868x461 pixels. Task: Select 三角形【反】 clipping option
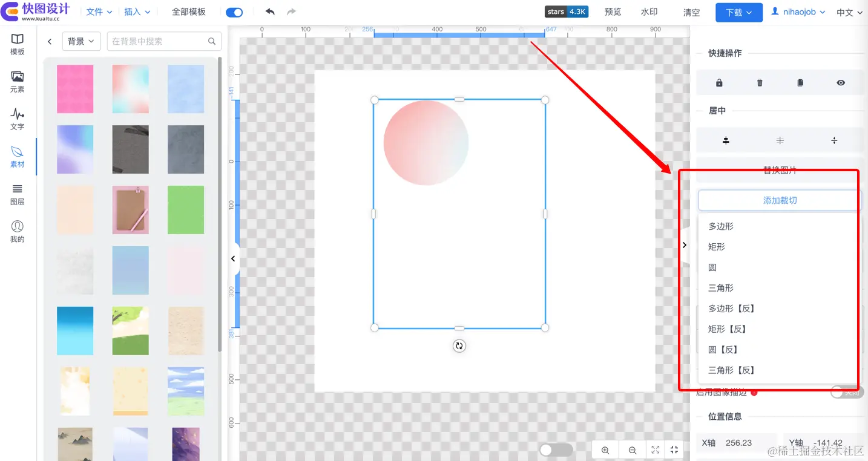778,370
